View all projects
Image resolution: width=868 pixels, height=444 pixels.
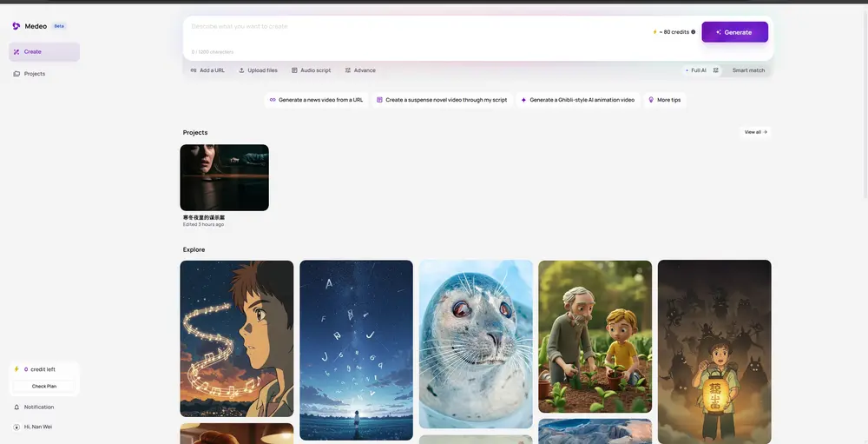(x=755, y=132)
